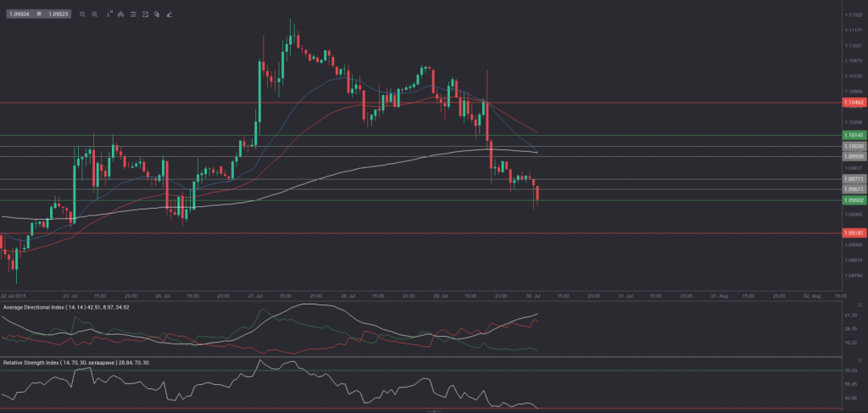Select the red 1.09181 price level tag
This screenshot has height=413, width=868.
854,233
